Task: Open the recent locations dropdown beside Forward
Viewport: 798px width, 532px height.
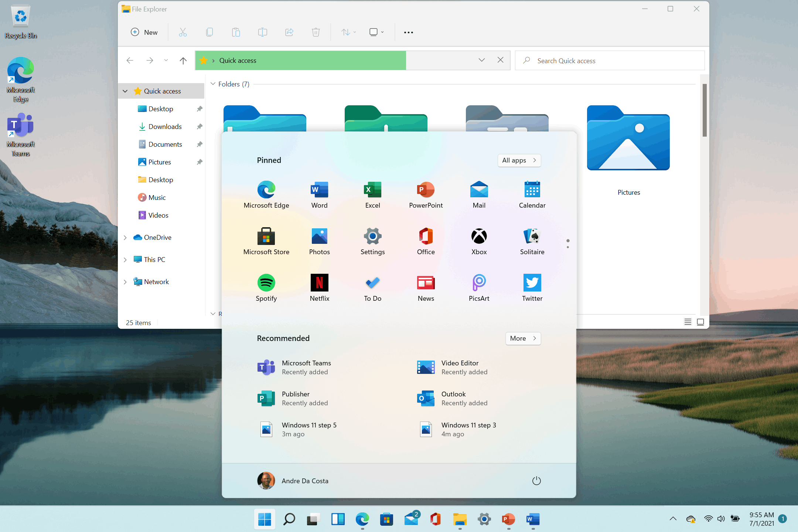Action: [x=166, y=60]
